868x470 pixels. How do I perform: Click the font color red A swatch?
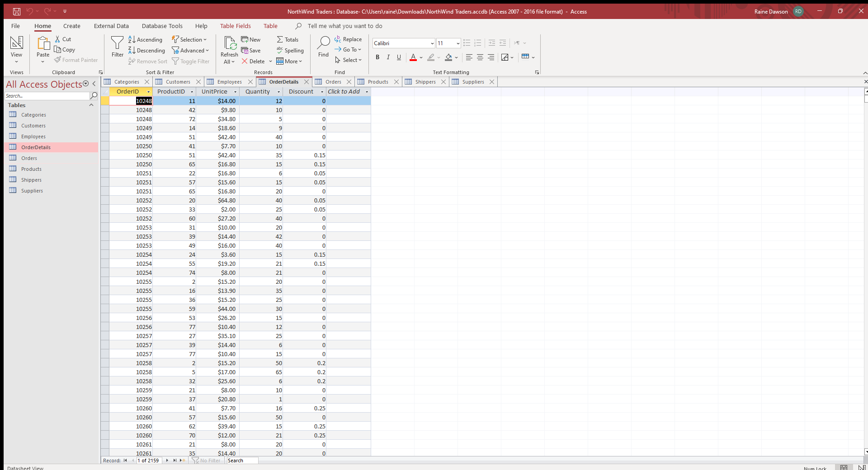[x=413, y=57]
